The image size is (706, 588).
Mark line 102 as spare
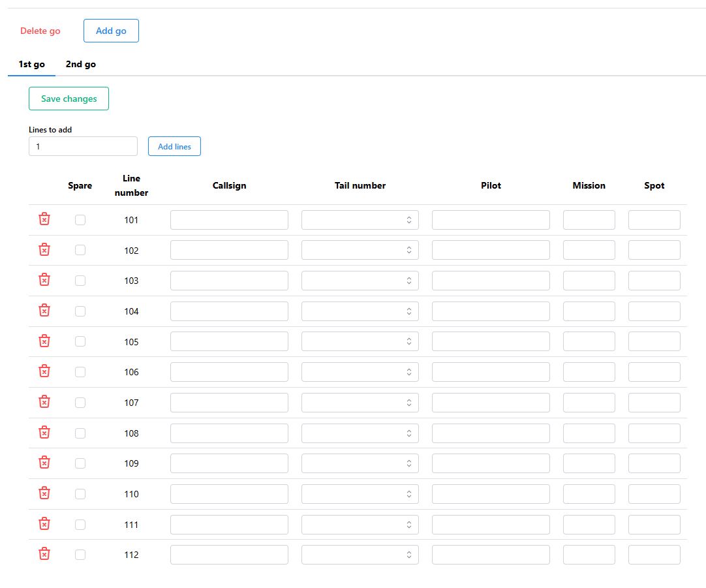(x=80, y=250)
